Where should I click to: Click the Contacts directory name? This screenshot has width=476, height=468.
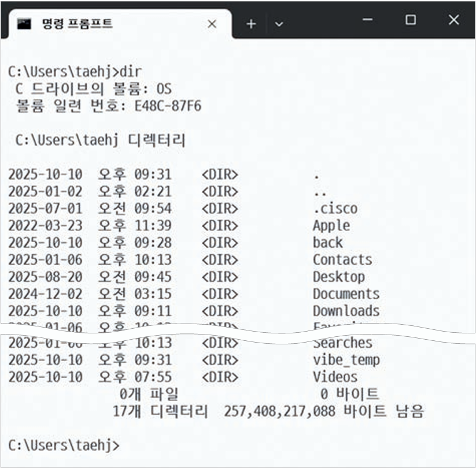point(342,260)
